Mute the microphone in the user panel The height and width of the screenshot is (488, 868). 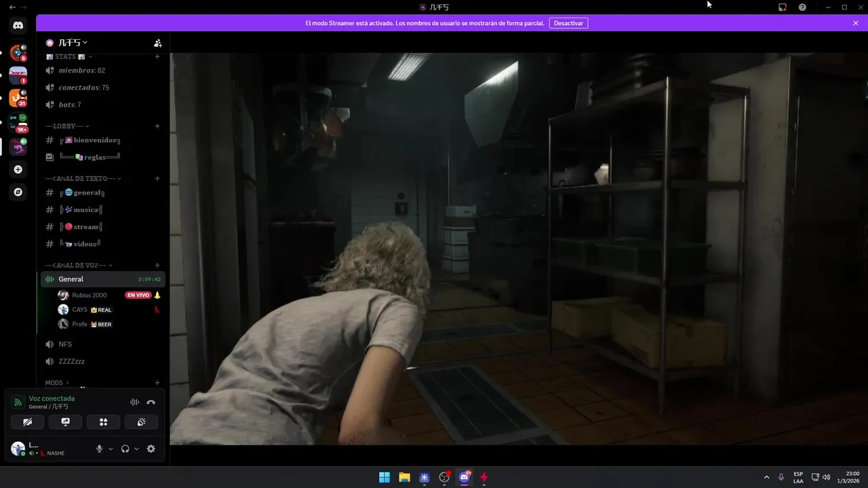tap(99, 449)
